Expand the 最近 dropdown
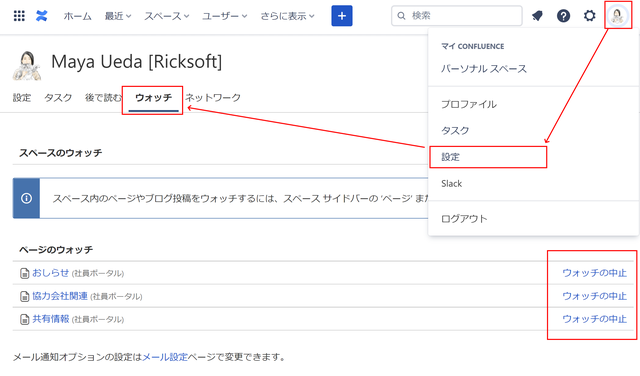 click(x=118, y=16)
